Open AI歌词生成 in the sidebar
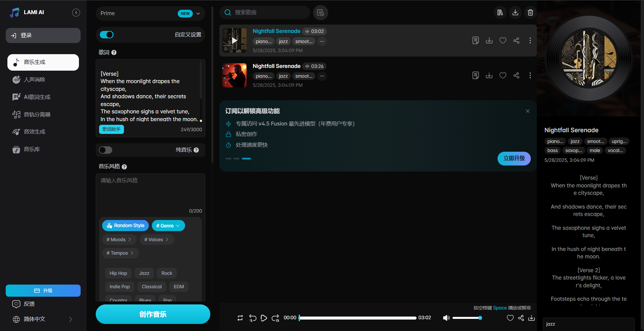The height and width of the screenshot is (331, 644). [43, 97]
